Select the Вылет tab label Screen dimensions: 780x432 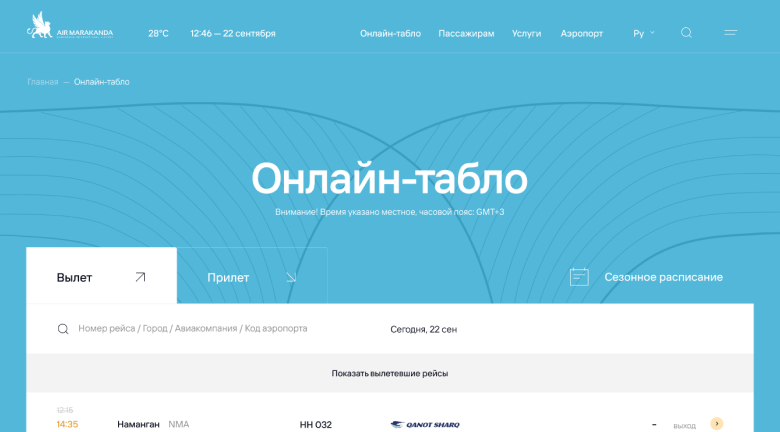[75, 277]
